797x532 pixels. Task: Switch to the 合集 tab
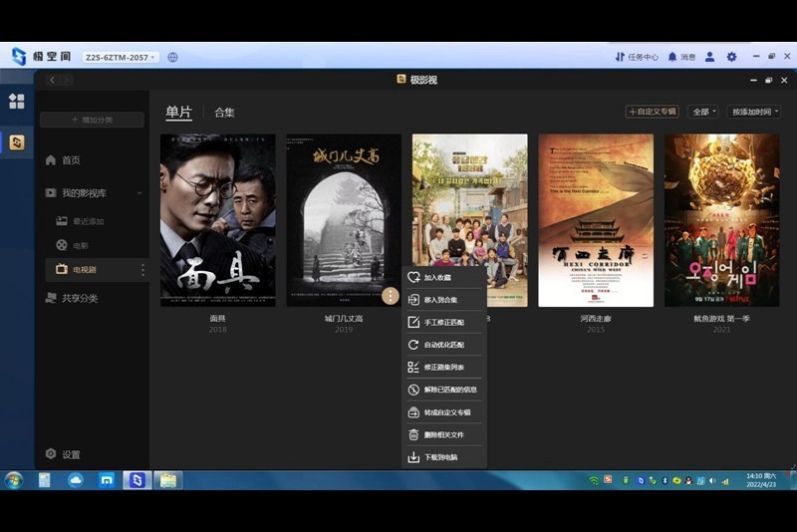224,113
